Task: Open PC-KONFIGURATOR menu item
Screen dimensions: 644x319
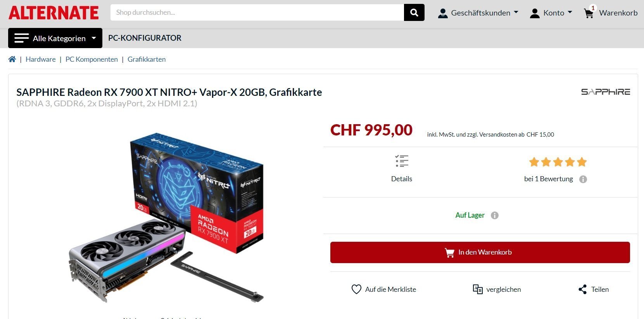Action: [x=145, y=38]
